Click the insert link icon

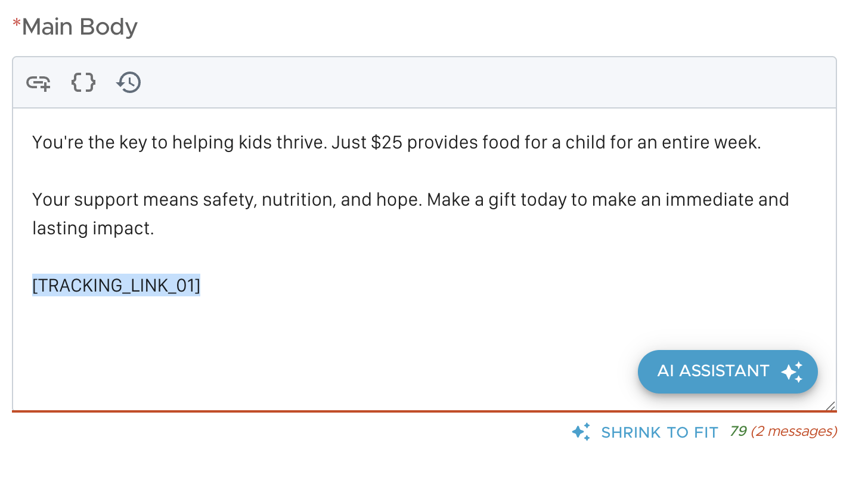[x=38, y=83]
